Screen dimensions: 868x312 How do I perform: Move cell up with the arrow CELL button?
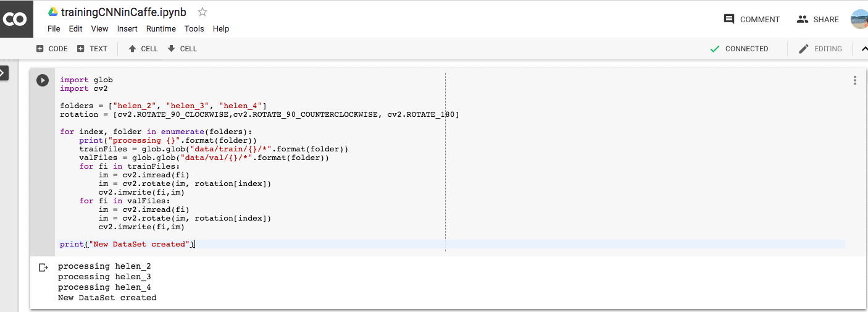coord(143,49)
